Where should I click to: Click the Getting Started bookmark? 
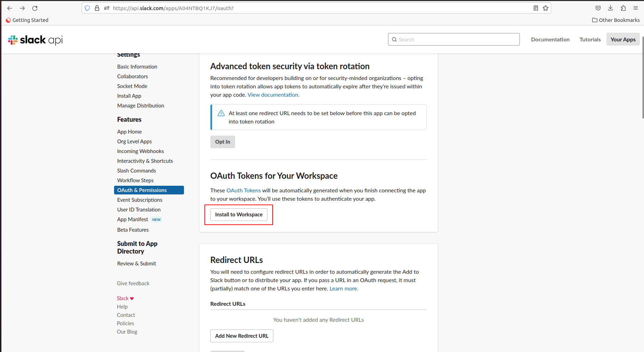[x=27, y=20]
